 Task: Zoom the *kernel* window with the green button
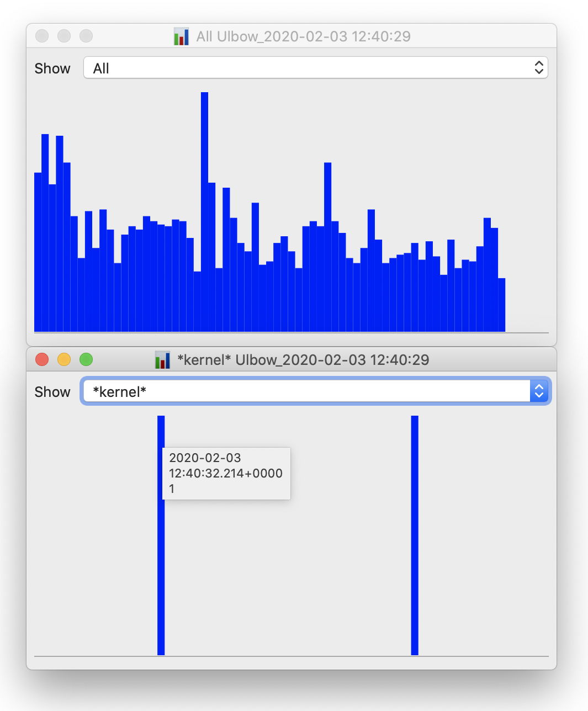click(x=86, y=360)
